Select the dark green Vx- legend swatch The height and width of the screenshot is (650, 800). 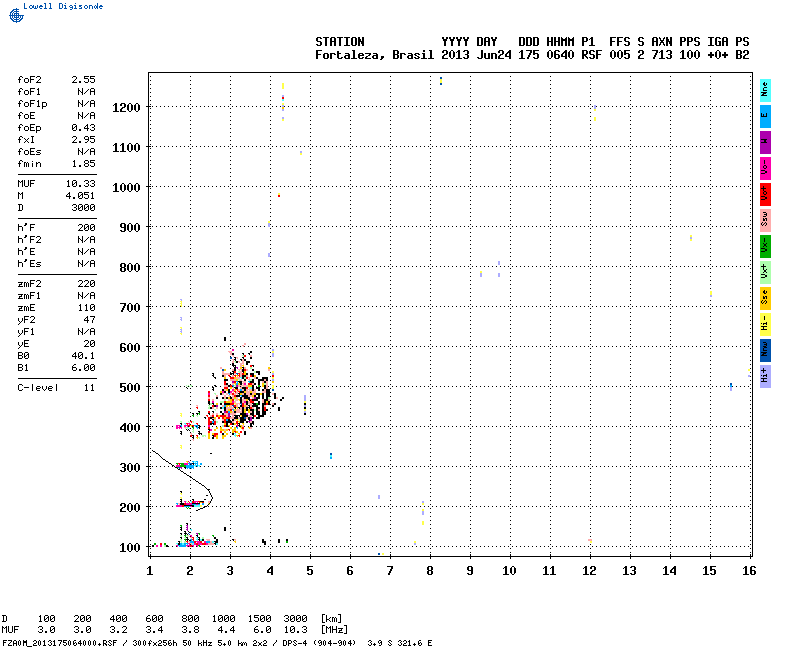[x=765, y=247]
